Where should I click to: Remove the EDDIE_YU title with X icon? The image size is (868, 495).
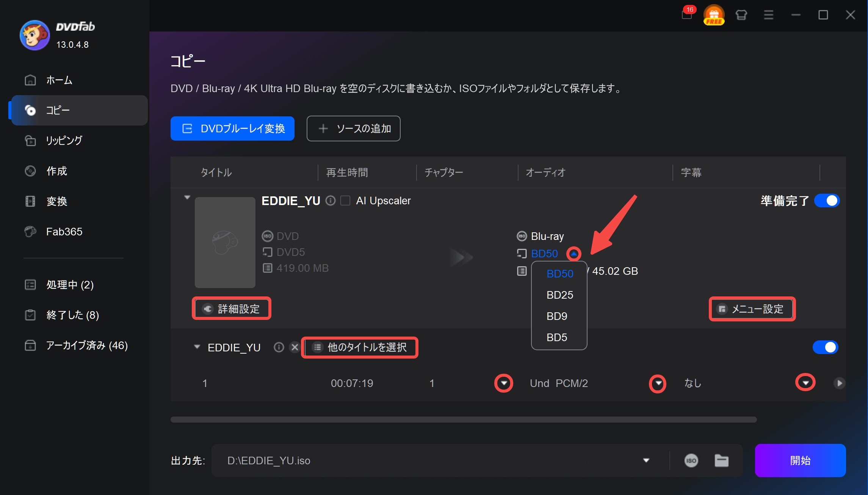click(x=295, y=347)
